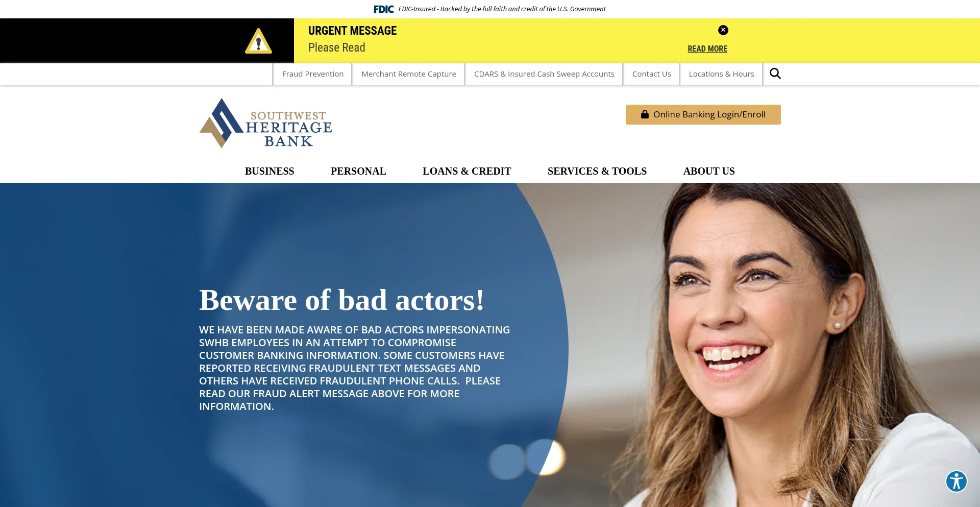Open the PERSONAL menu
The width and height of the screenshot is (980, 507).
pyautogui.click(x=358, y=171)
